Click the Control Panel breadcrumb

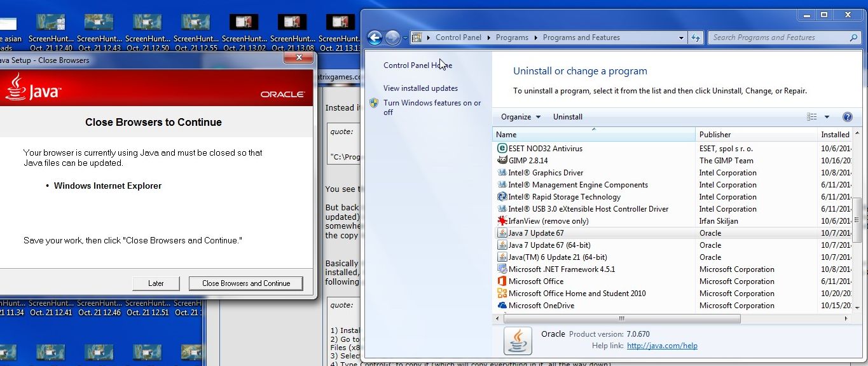[458, 37]
